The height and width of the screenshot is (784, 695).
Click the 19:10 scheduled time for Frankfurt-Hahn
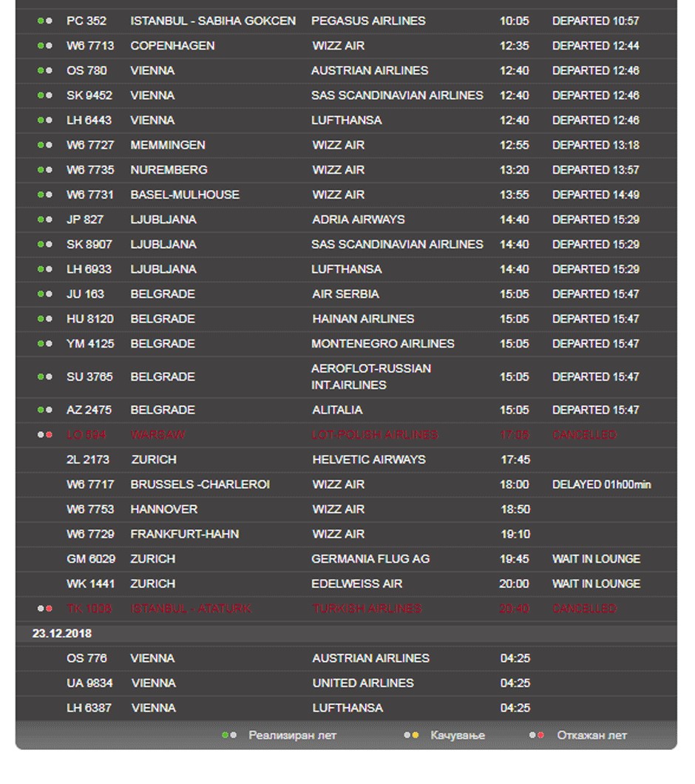515,534
